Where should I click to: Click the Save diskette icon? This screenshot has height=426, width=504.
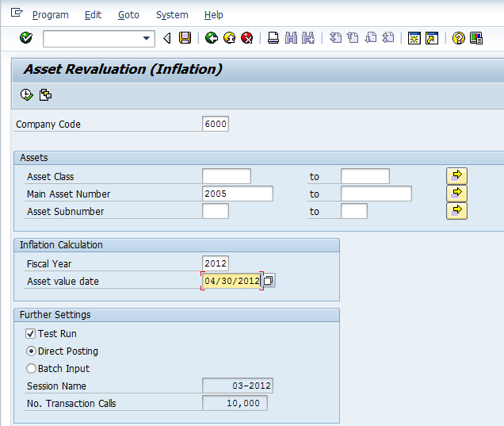pos(185,38)
